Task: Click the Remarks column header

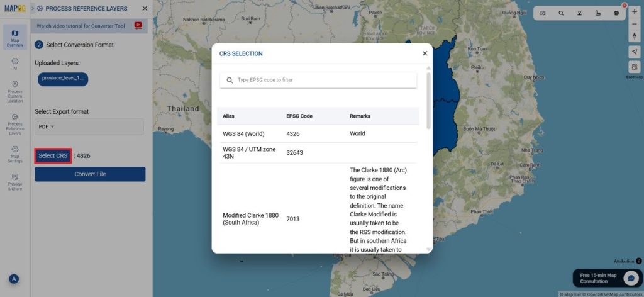Action: (360, 116)
